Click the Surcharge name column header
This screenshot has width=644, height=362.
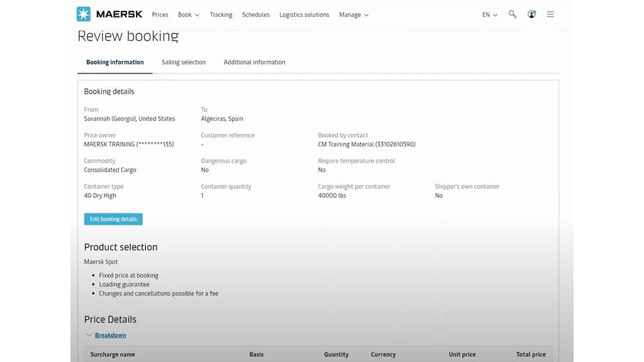tap(112, 354)
